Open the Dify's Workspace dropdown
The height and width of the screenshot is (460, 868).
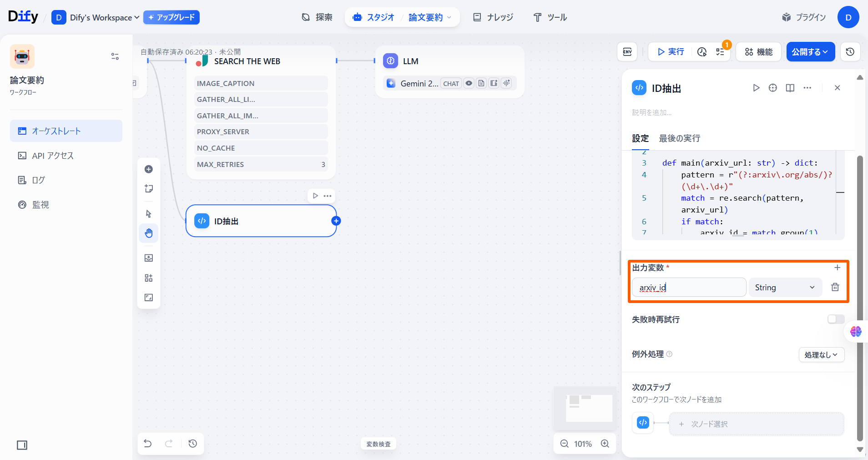coord(104,18)
